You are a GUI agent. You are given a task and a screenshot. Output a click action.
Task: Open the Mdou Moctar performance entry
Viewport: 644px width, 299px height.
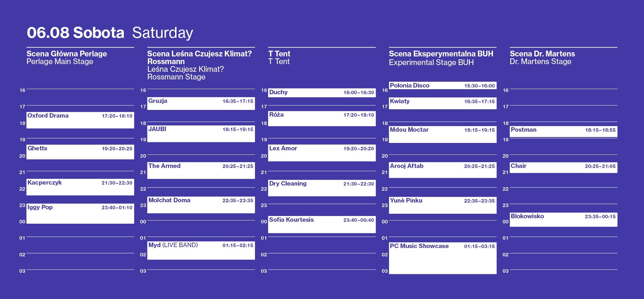(x=443, y=134)
